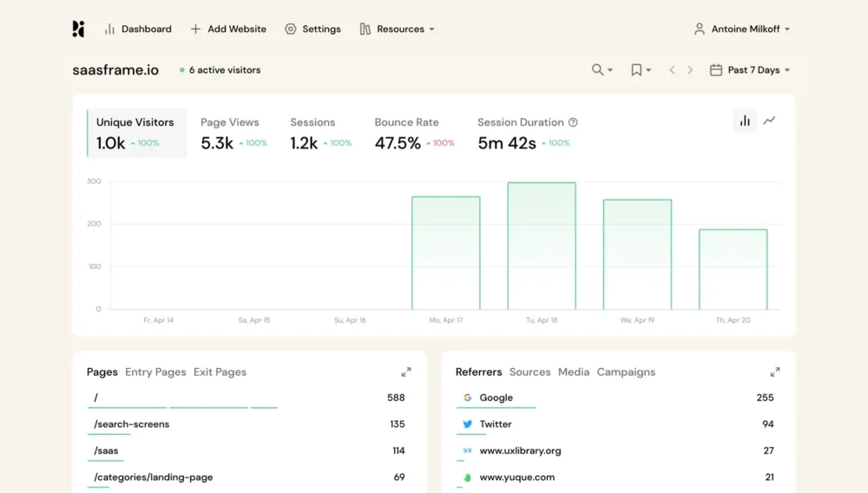
Task: Expand the Pages panel to fullscreen
Action: [406, 372]
